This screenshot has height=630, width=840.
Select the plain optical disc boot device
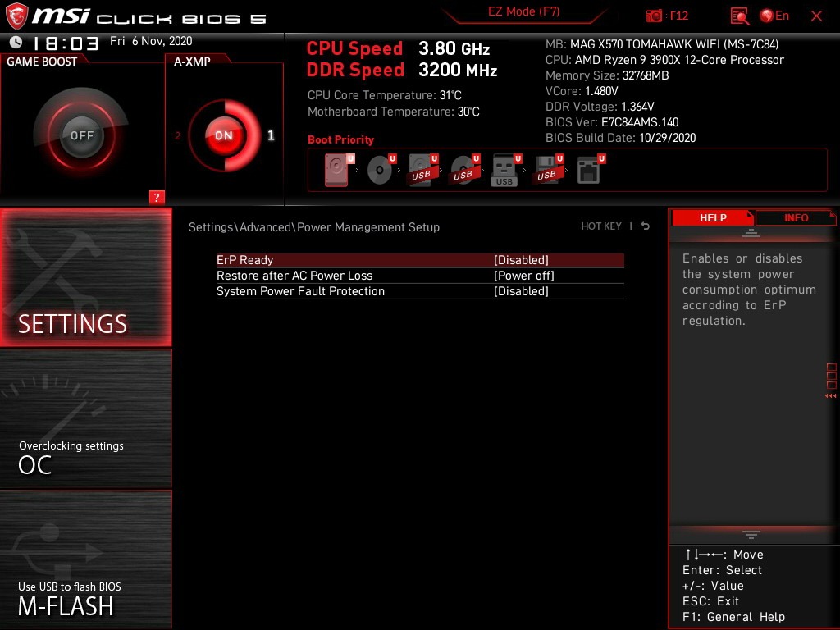tap(381, 170)
